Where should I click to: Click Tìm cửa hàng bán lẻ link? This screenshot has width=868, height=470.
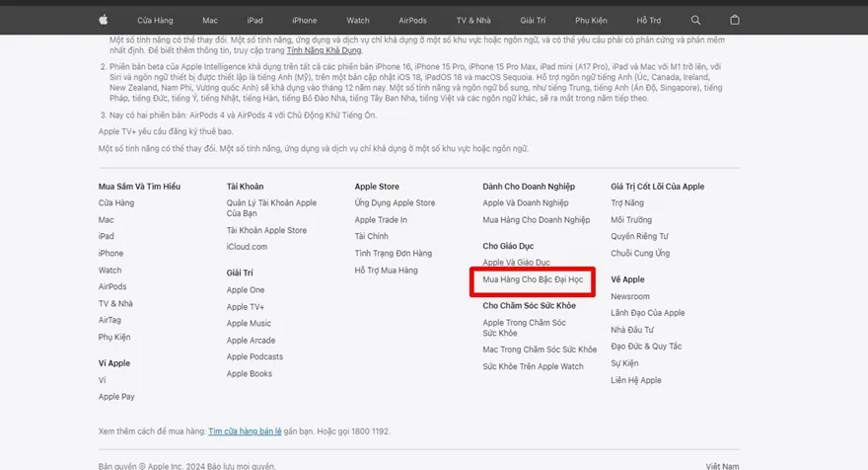click(245, 431)
